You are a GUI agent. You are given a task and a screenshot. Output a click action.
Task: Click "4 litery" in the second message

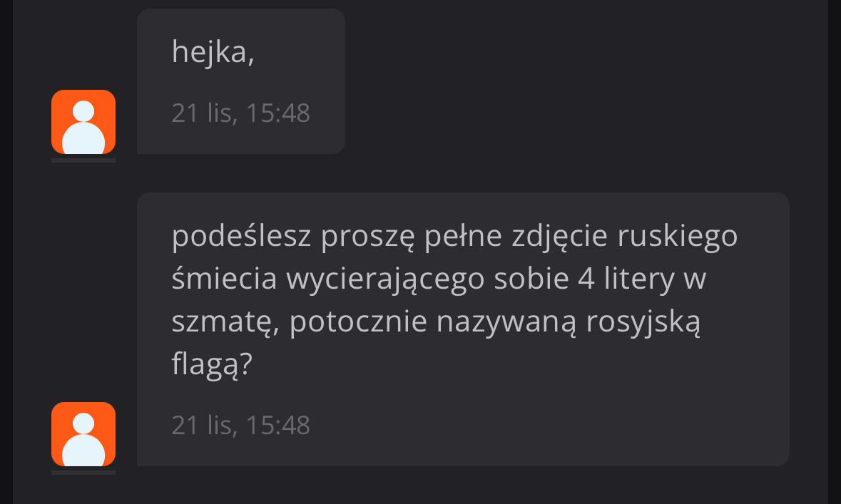pyautogui.click(x=625, y=279)
